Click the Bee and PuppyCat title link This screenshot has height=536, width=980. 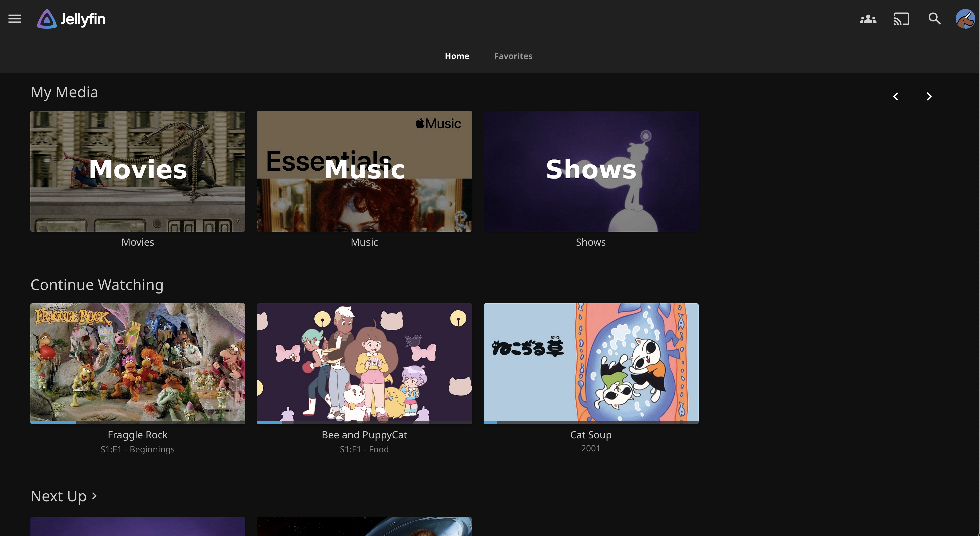click(364, 435)
